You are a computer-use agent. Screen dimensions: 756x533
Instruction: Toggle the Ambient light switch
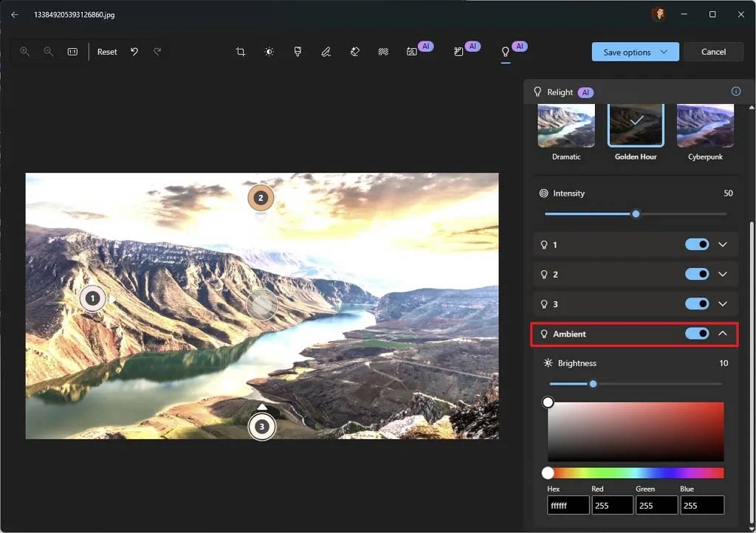[696, 334]
